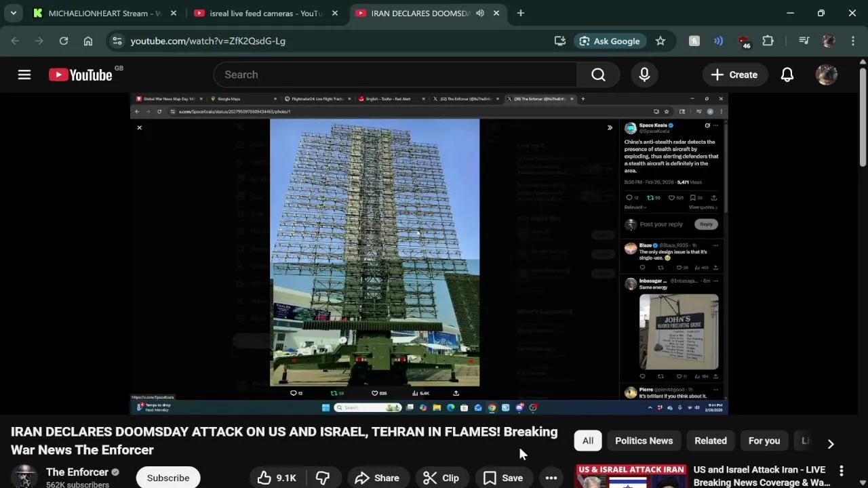Like the video with 9.1K likes

click(x=277, y=478)
